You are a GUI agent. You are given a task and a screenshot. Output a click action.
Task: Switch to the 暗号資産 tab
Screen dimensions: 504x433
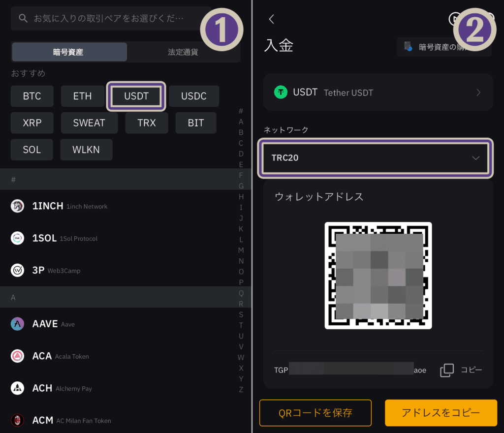[69, 52]
